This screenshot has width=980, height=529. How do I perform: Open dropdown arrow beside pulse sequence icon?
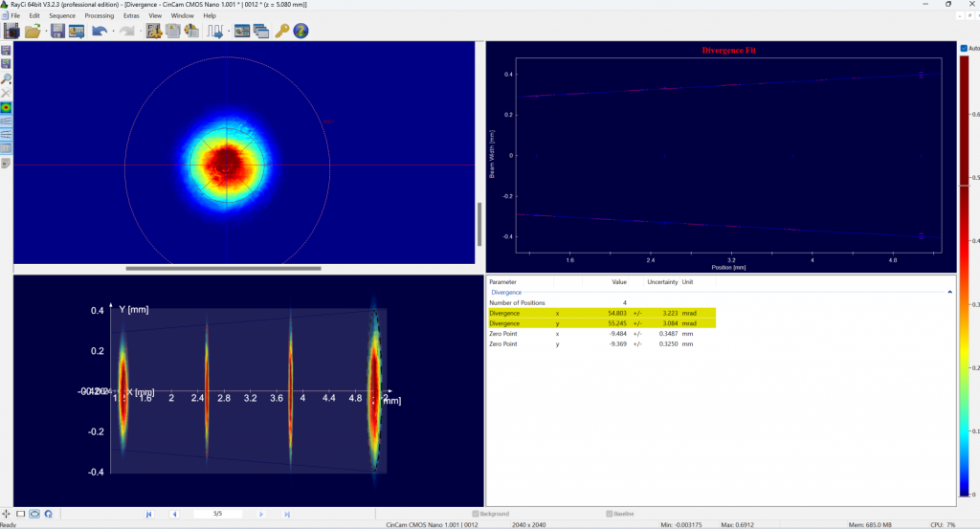(x=228, y=32)
